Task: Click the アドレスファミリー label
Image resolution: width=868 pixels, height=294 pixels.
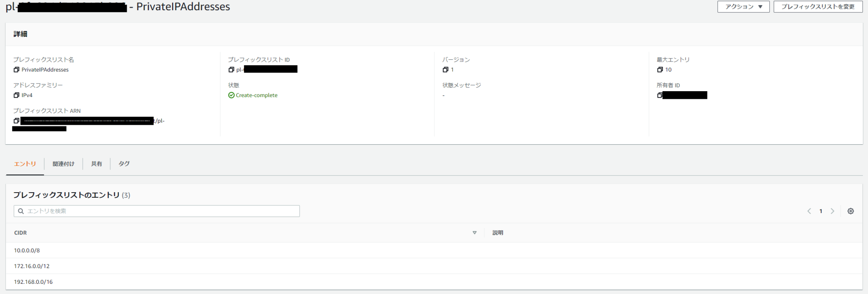Action: pos(38,85)
